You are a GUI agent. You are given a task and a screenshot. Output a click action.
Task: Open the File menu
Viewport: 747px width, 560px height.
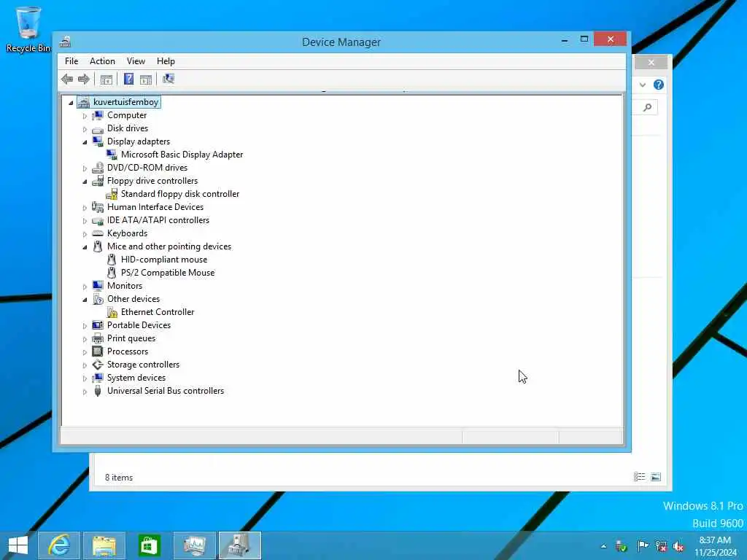[71, 61]
